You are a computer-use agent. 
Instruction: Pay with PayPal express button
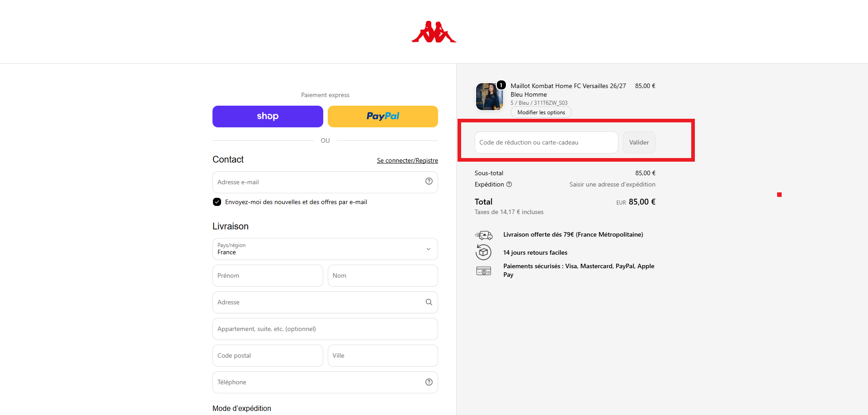point(383,117)
